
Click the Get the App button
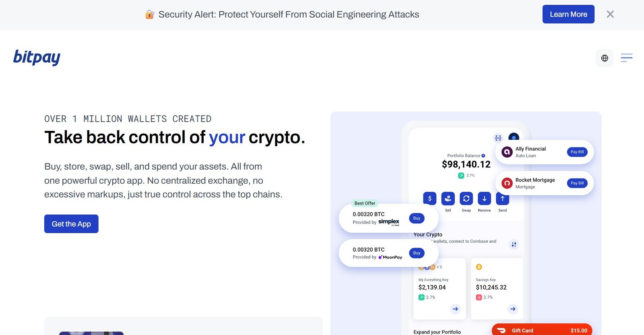71,224
